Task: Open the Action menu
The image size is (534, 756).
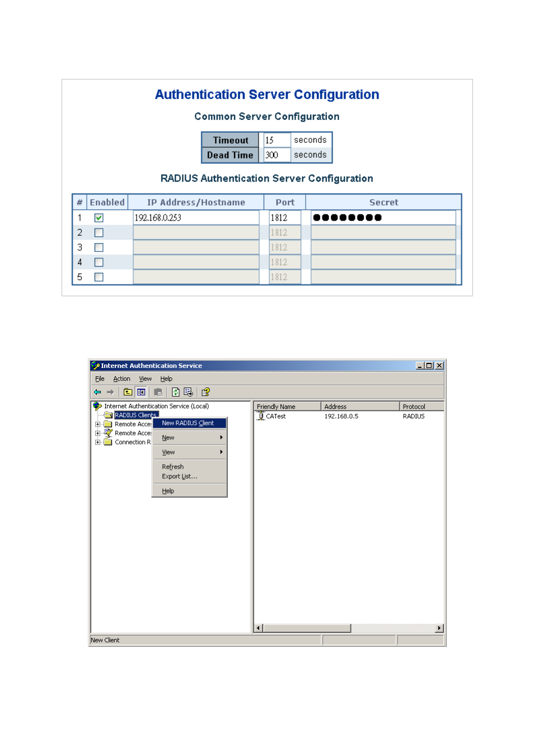Action: (121, 379)
